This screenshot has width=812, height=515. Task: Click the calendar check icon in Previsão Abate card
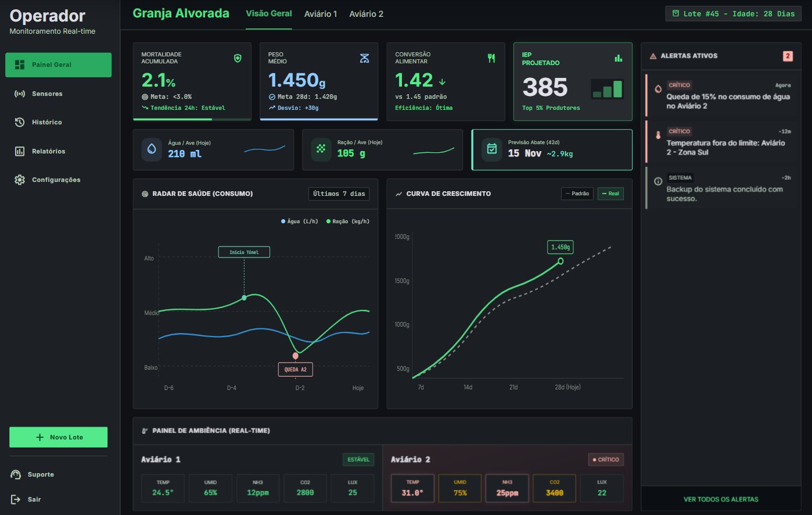491,149
